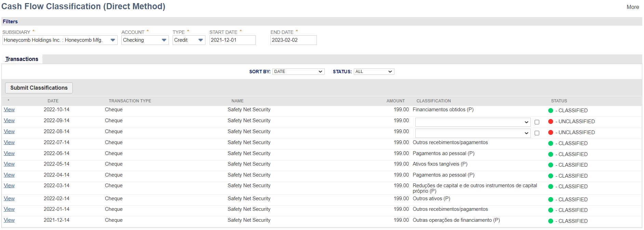Click the End Date field

pyautogui.click(x=293, y=40)
